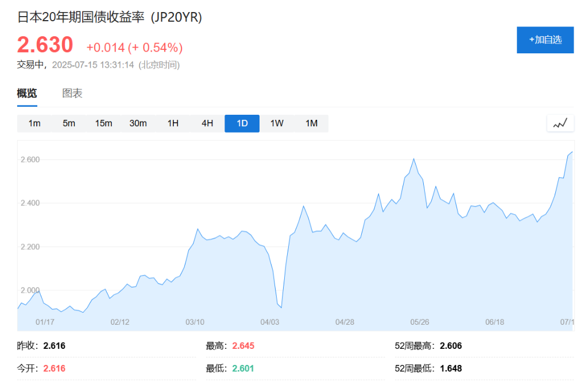The image size is (588, 389).
Task: Click +加自选 to add to watchlist
Action: (x=544, y=40)
